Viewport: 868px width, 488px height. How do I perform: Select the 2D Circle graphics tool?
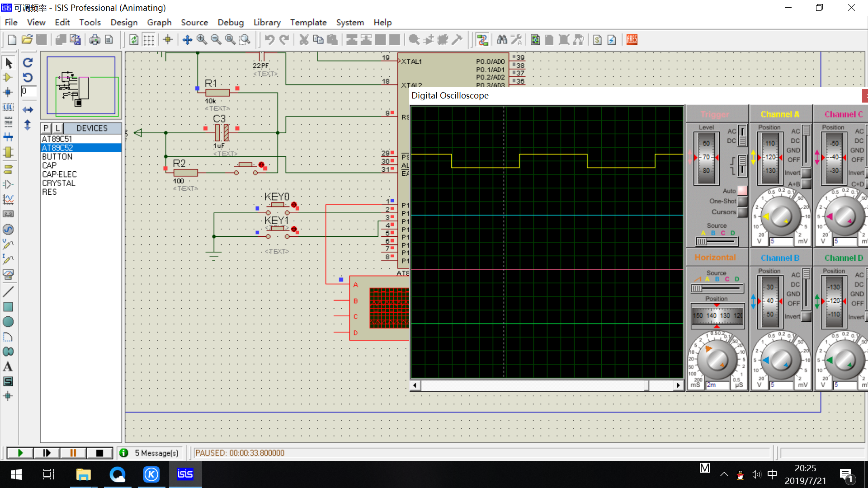(8, 322)
